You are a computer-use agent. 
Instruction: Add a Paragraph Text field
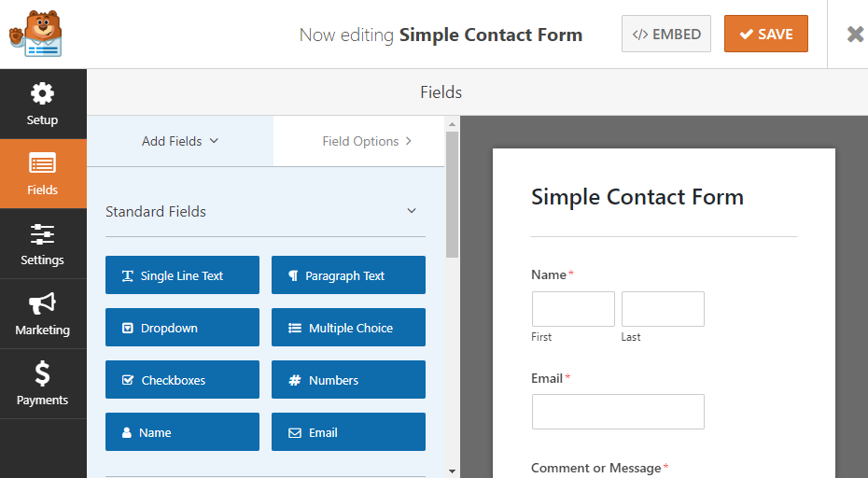(348, 274)
